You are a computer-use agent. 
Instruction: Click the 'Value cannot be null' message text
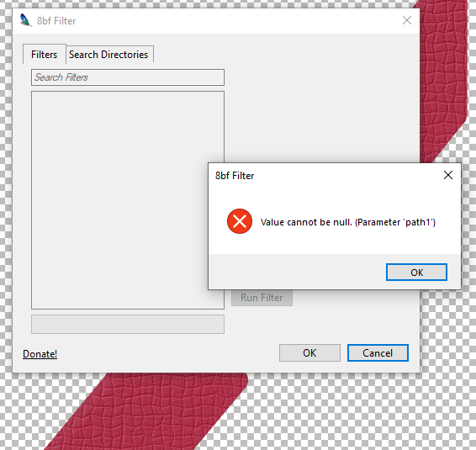(348, 222)
